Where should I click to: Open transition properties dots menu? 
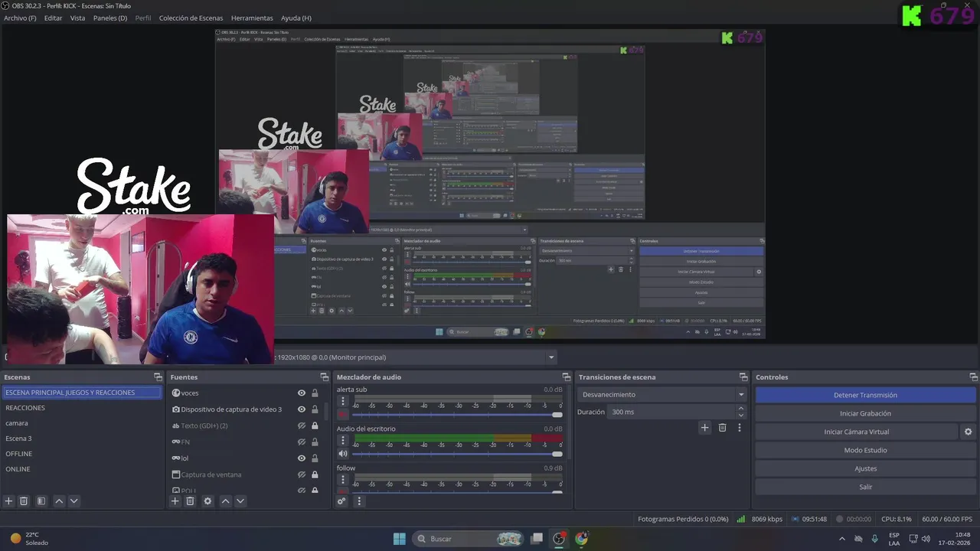(x=739, y=428)
